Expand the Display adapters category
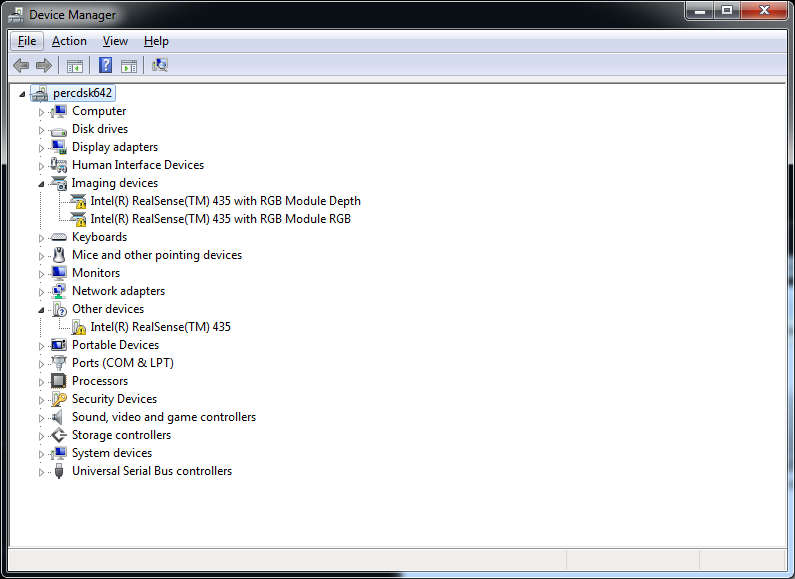The image size is (795, 579). pos(42,147)
